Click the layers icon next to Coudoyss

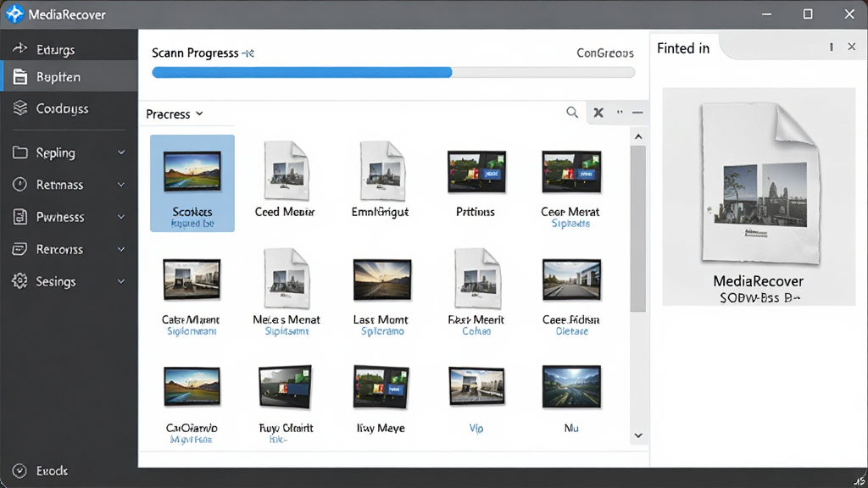tap(20, 108)
